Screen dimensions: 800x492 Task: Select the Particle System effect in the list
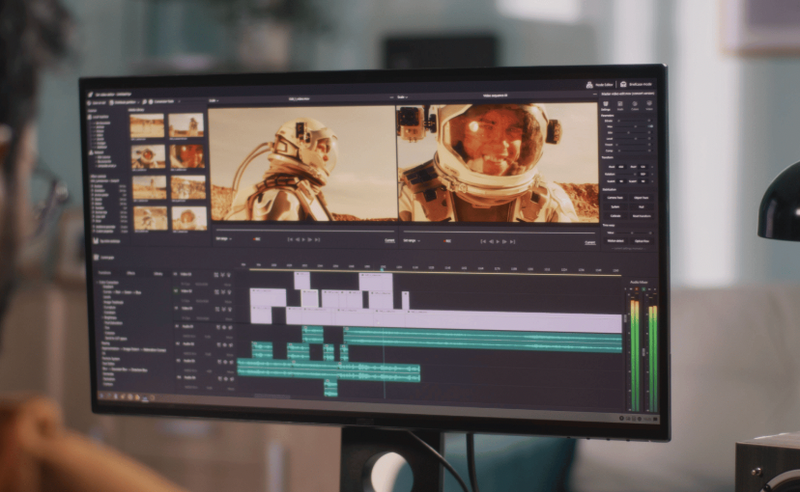tap(111, 359)
